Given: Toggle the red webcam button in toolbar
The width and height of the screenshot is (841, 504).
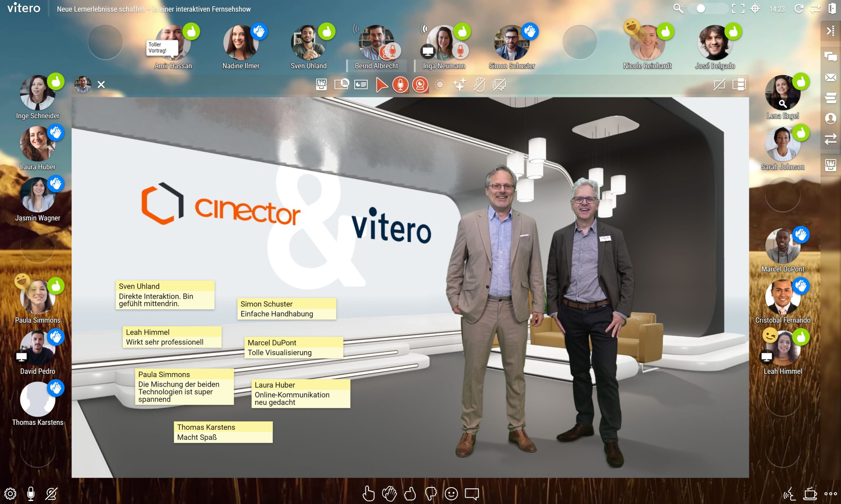Looking at the screenshot, I should point(420,85).
